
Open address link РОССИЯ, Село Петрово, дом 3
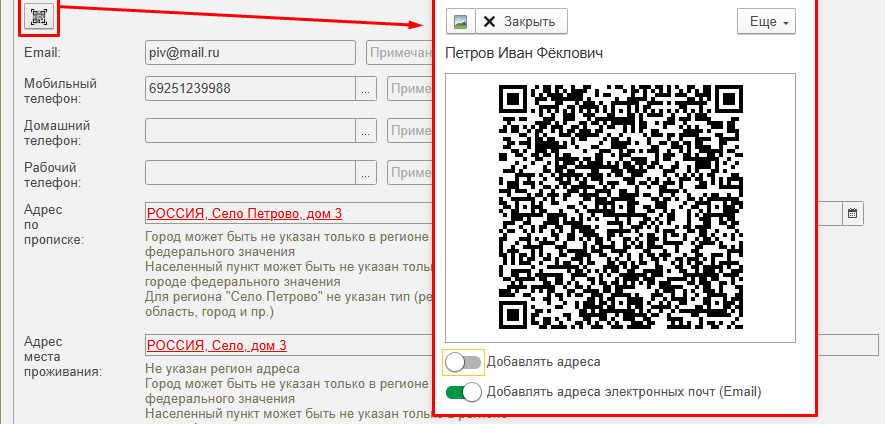244,213
